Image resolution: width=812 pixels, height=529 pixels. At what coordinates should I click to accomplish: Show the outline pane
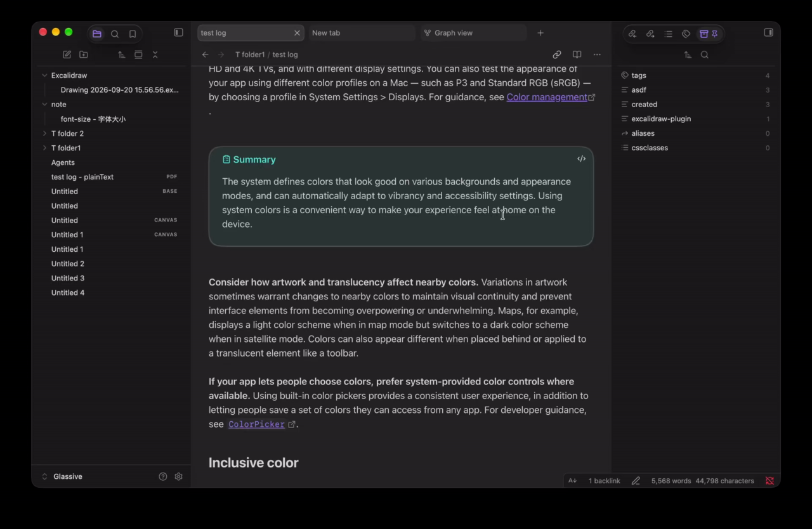[x=668, y=34]
